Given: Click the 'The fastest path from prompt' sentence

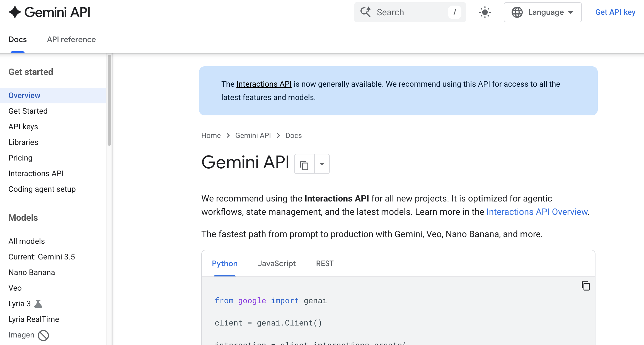Looking at the screenshot, I should point(372,234).
